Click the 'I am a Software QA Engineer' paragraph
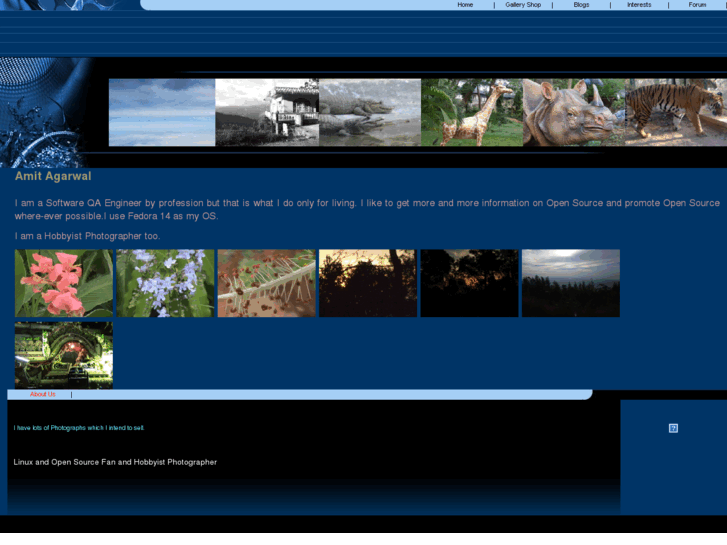This screenshot has width=727, height=545. point(367,209)
